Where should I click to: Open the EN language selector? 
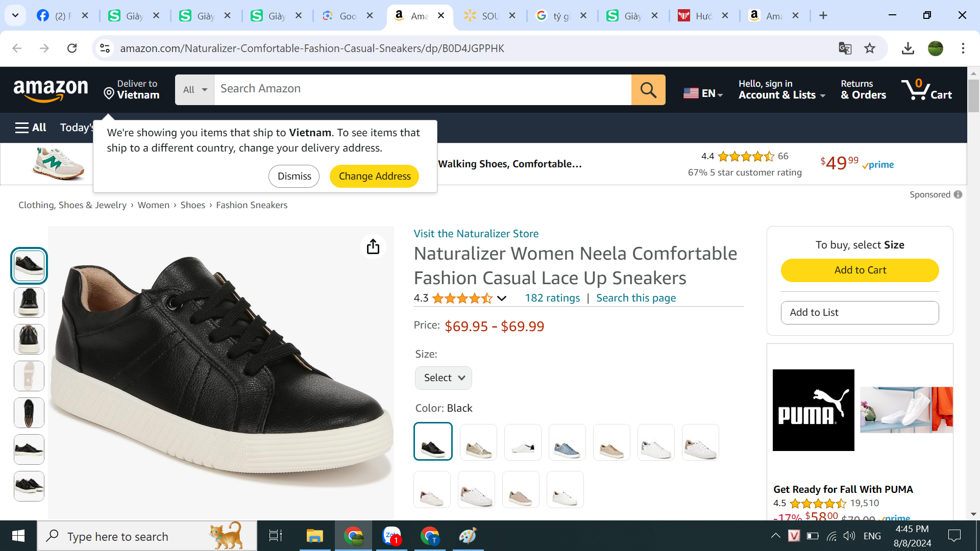click(x=703, y=93)
